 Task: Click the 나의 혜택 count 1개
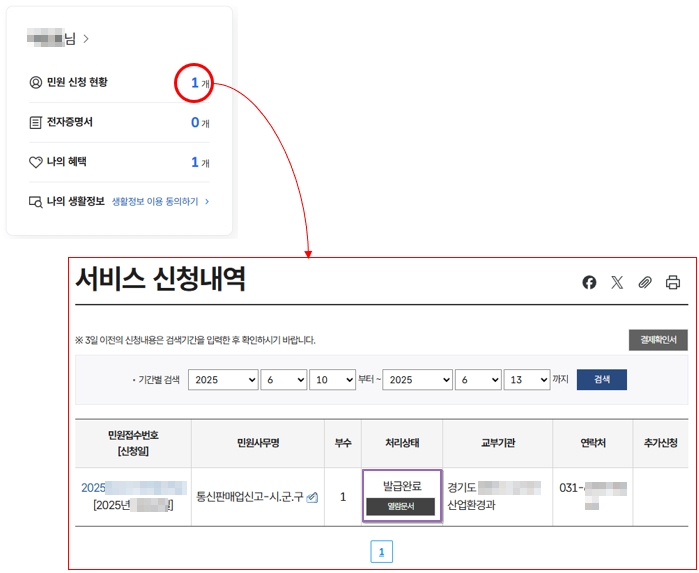200,162
